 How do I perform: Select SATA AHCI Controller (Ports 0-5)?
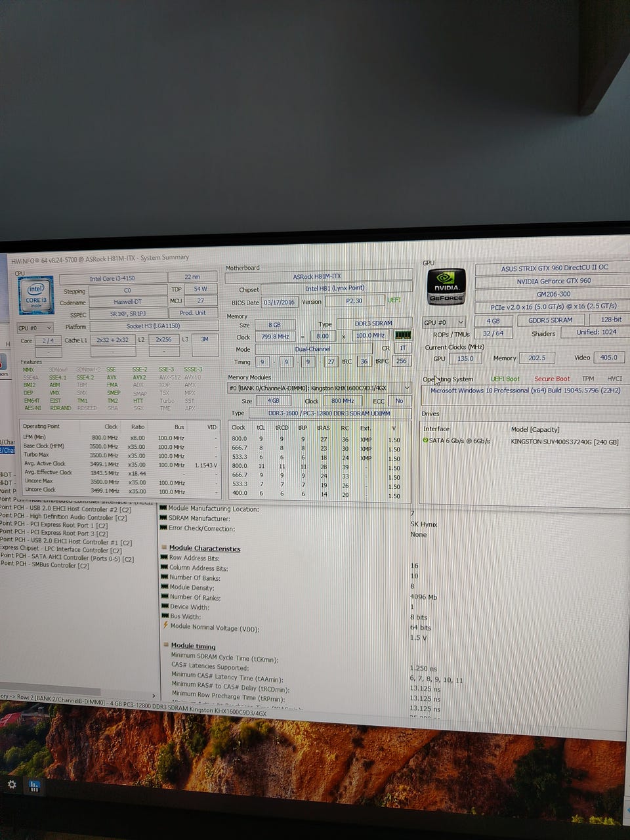point(67,559)
